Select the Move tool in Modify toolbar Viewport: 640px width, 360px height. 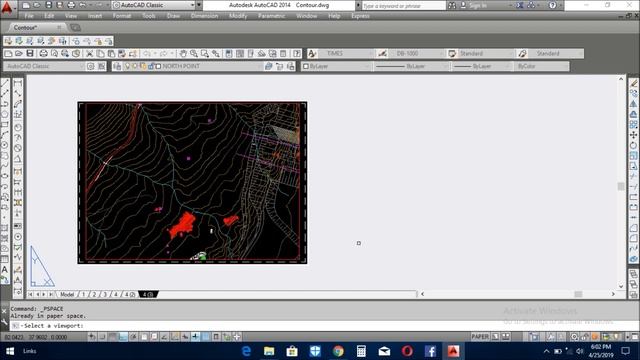tap(633, 135)
